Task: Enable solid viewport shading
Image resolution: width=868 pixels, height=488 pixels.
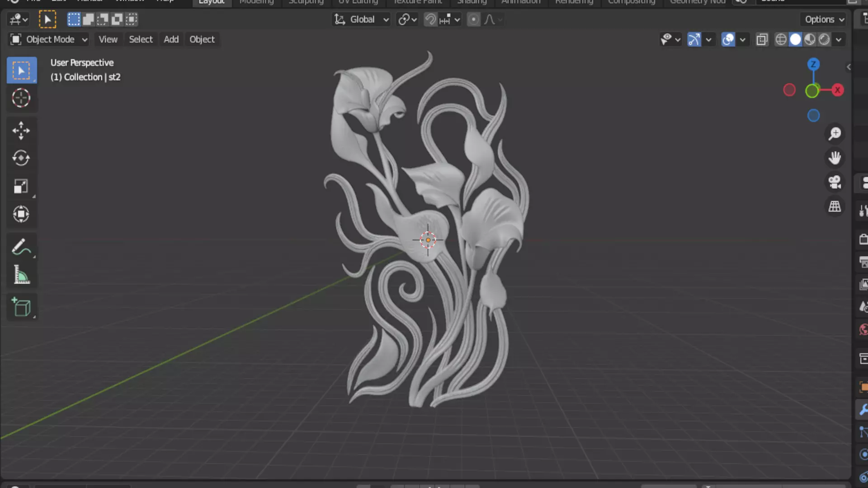Action: click(x=795, y=40)
